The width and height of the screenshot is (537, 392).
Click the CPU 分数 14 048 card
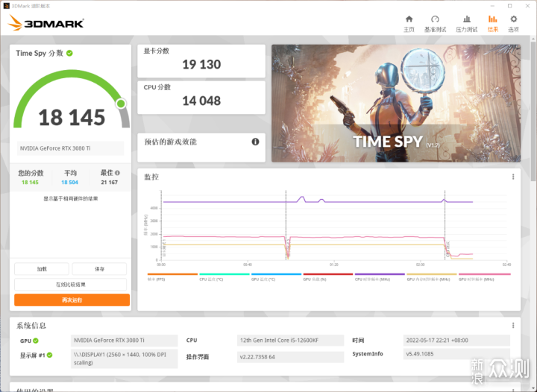[x=201, y=98]
